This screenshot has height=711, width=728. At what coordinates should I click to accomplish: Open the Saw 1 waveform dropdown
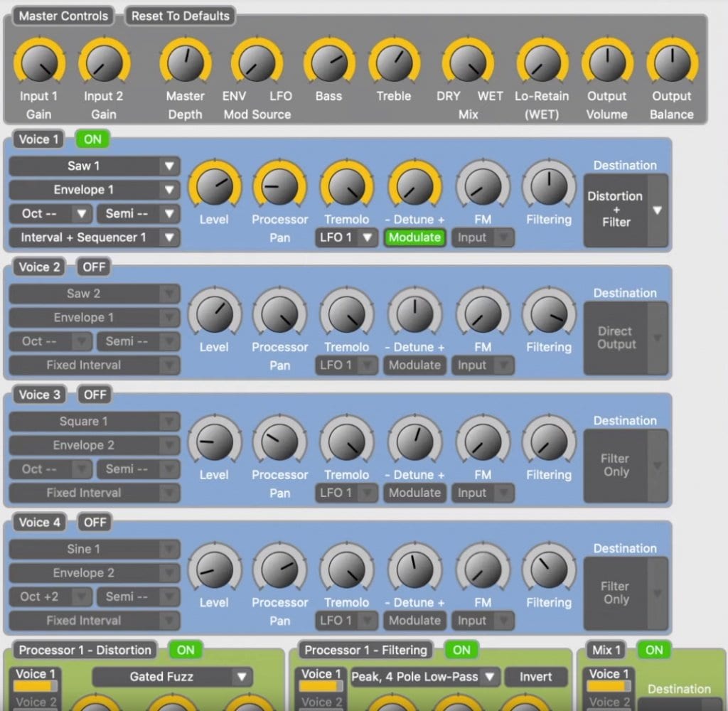pos(93,166)
